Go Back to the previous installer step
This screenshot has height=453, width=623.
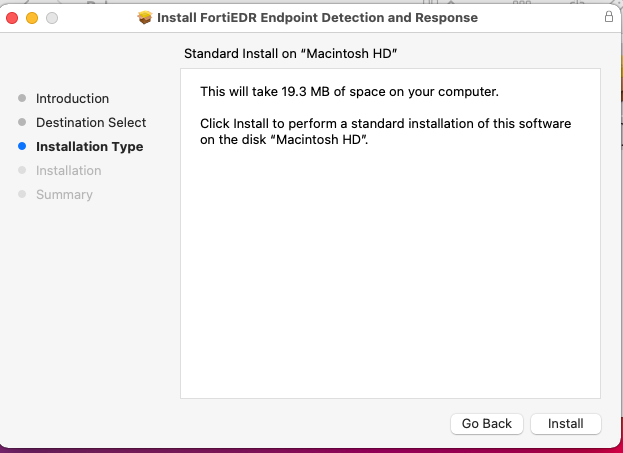point(487,424)
